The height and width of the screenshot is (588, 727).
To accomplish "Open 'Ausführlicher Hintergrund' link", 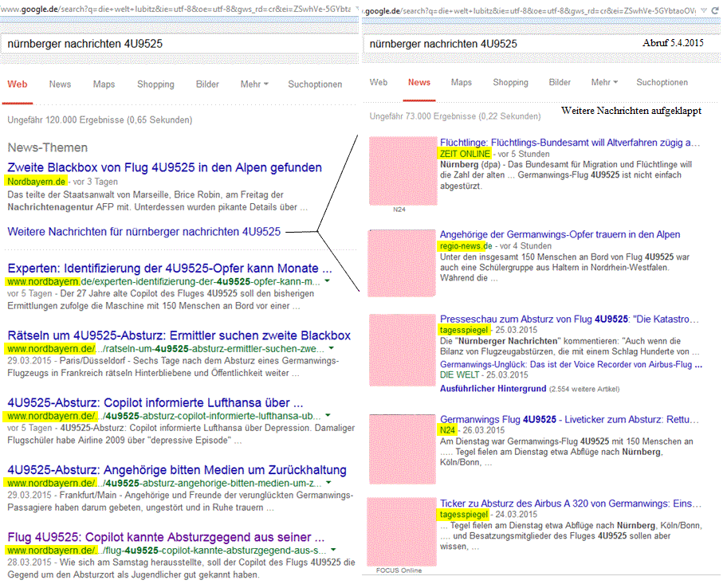I will pos(493,389).
